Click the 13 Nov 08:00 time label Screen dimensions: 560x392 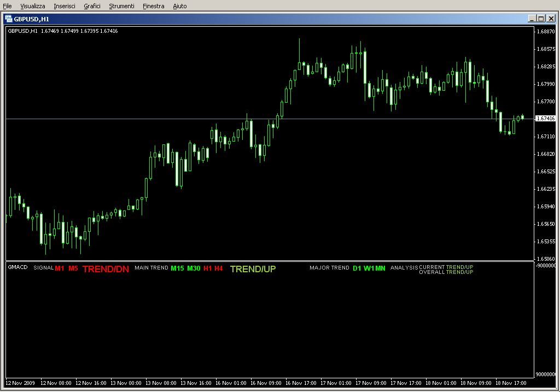coord(161,383)
